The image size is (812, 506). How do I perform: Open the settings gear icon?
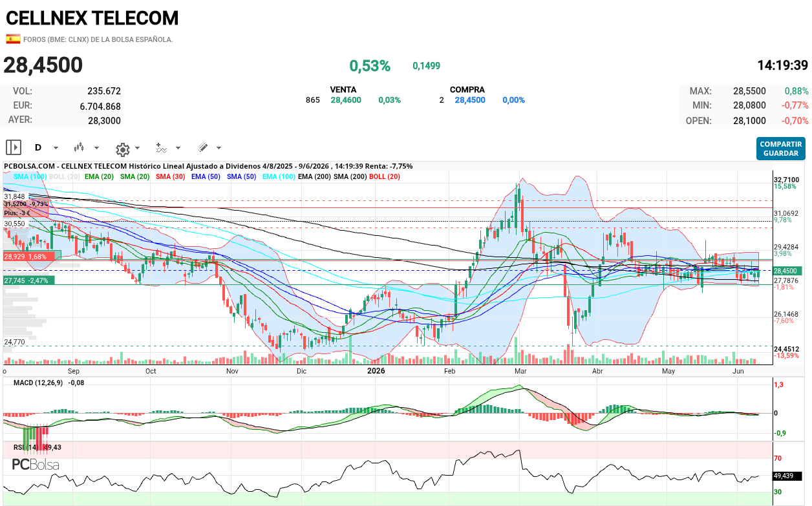click(122, 149)
